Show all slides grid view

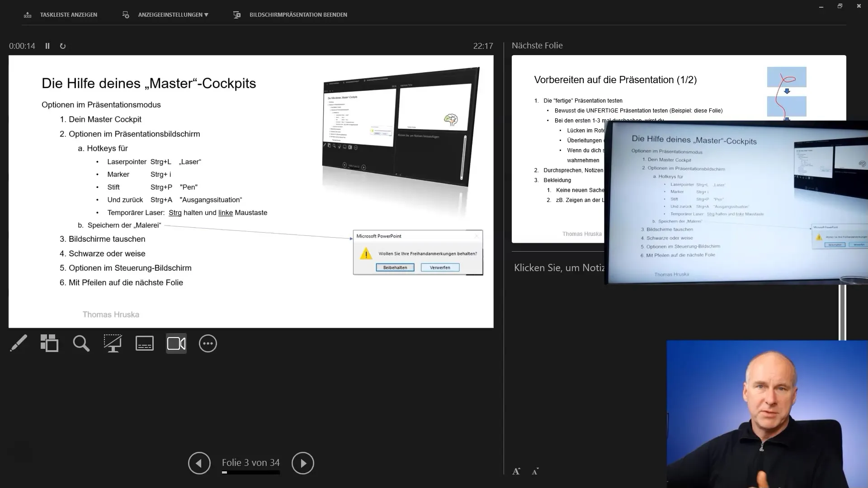tap(49, 343)
